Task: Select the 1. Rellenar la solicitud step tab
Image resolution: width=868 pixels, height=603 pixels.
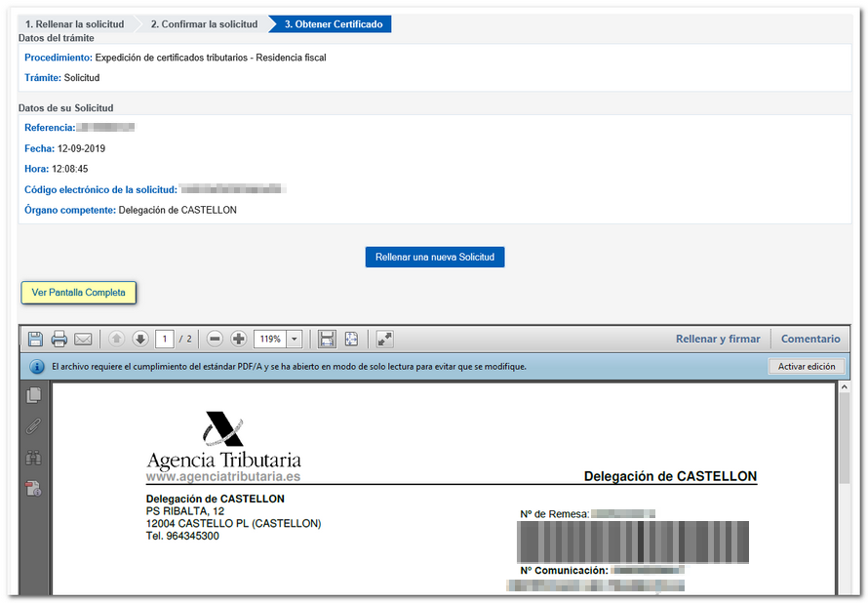Action: (x=74, y=23)
